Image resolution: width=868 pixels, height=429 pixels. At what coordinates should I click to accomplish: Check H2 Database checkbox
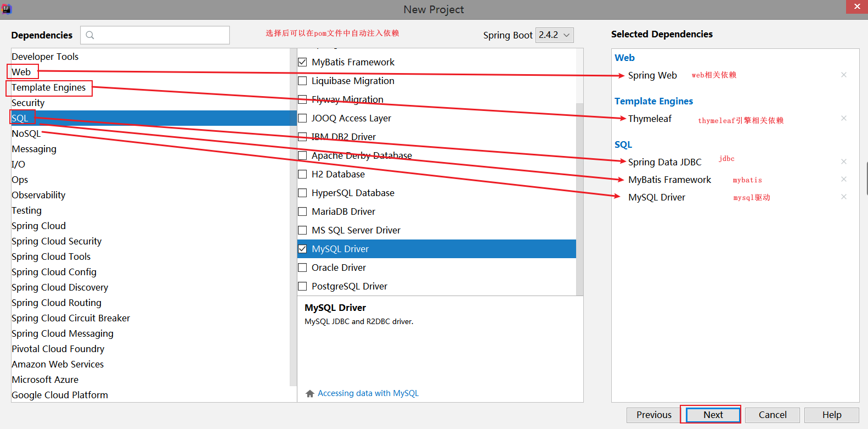click(302, 174)
